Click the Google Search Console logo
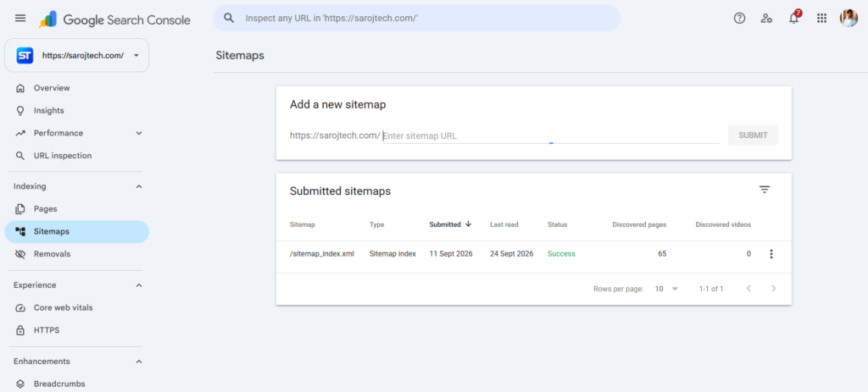The height and width of the screenshot is (392, 868). coord(114,20)
